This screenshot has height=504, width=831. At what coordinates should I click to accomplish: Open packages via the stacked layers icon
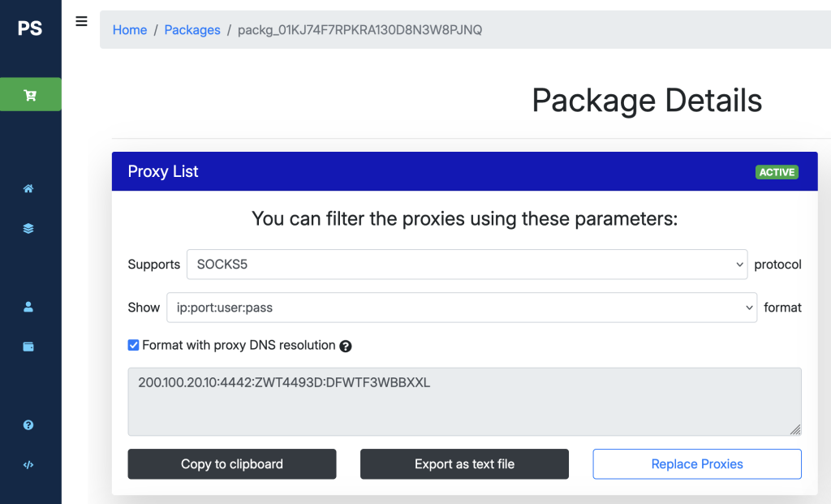pos(28,229)
